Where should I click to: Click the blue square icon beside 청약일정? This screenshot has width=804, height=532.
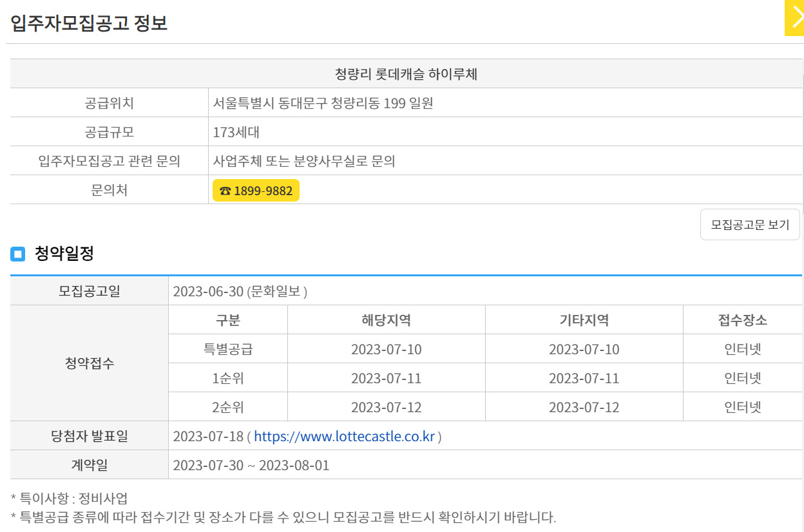17,254
